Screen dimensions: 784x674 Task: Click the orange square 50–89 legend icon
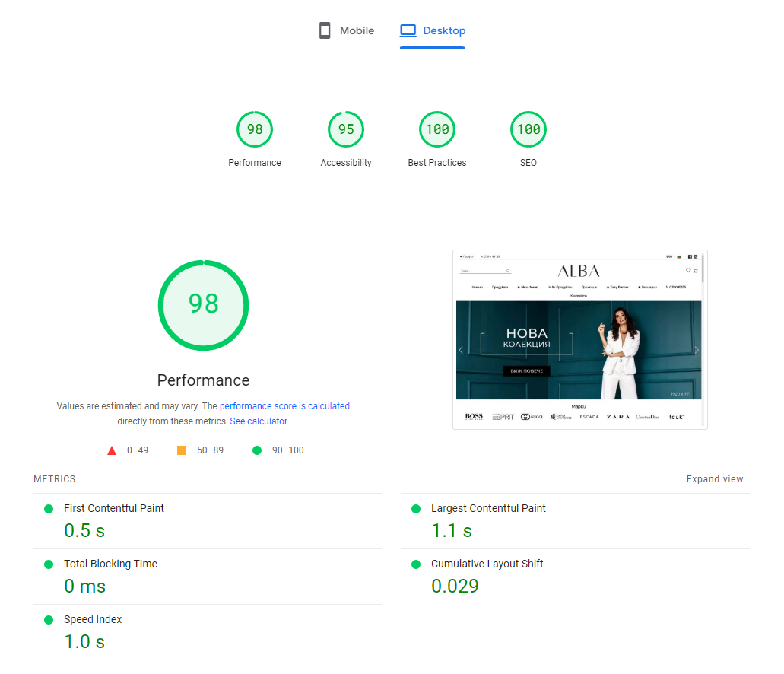pyautogui.click(x=182, y=450)
